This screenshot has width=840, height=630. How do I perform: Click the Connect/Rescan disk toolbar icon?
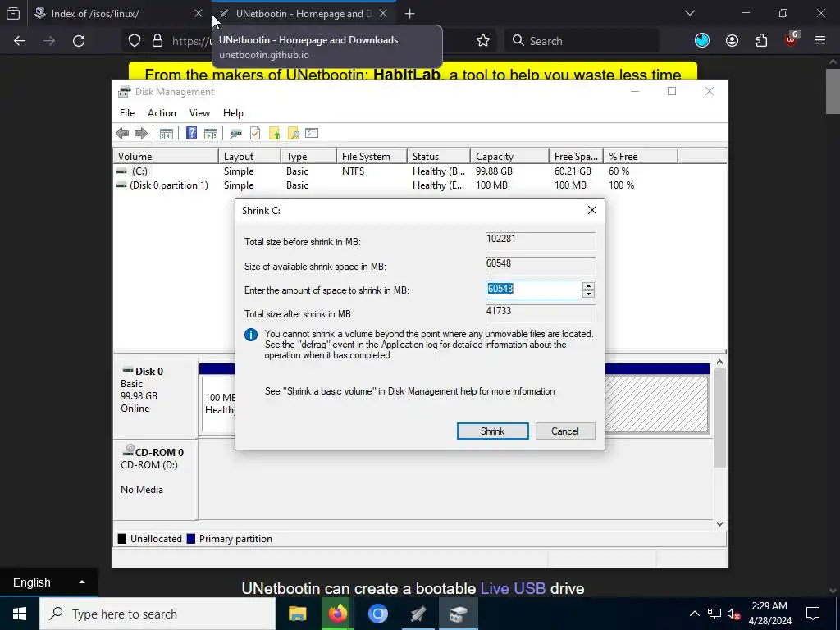point(235,134)
